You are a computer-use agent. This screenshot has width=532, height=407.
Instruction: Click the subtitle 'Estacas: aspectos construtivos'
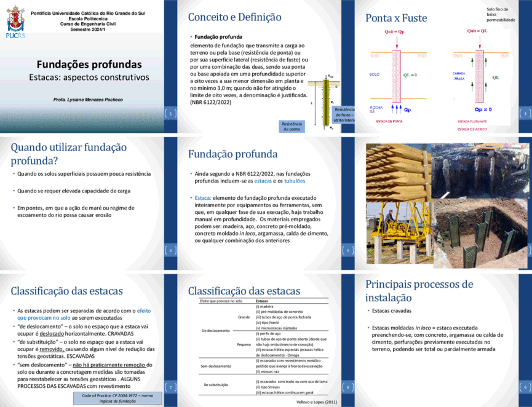coord(89,77)
